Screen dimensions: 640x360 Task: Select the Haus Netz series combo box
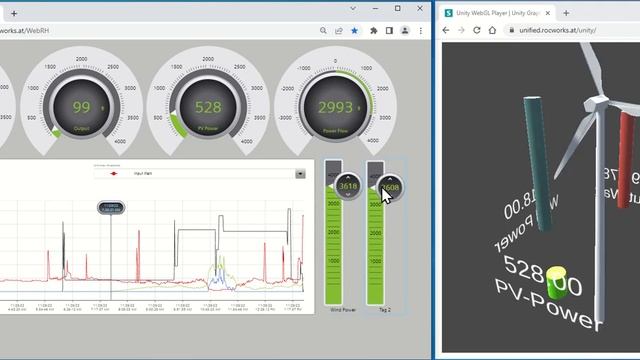pos(200,174)
